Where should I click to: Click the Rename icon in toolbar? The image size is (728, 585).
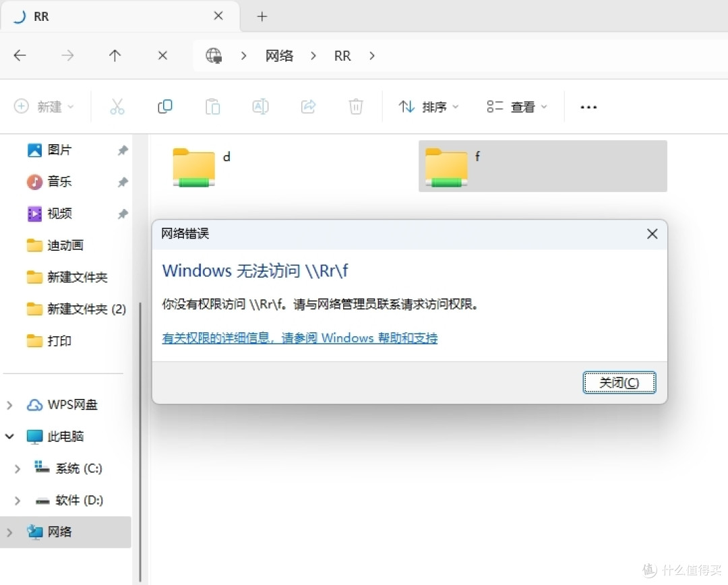tap(260, 106)
